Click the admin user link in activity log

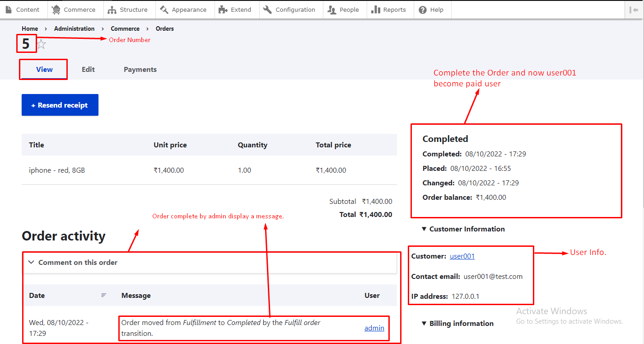coord(374,328)
